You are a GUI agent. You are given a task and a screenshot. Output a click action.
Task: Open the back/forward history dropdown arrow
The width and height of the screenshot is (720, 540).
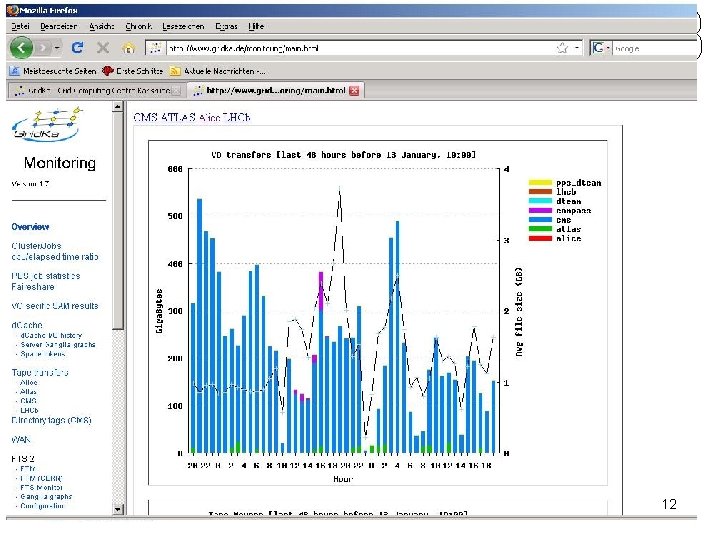(57, 48)
